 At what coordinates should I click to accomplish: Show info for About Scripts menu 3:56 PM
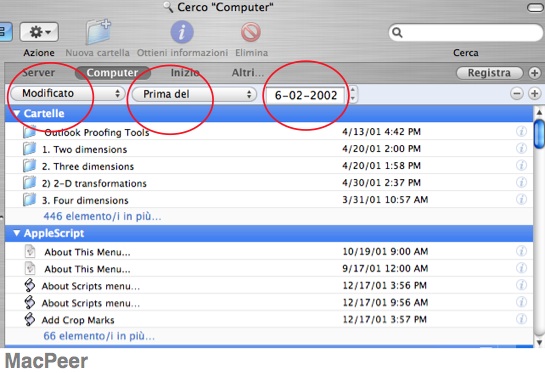521,285
